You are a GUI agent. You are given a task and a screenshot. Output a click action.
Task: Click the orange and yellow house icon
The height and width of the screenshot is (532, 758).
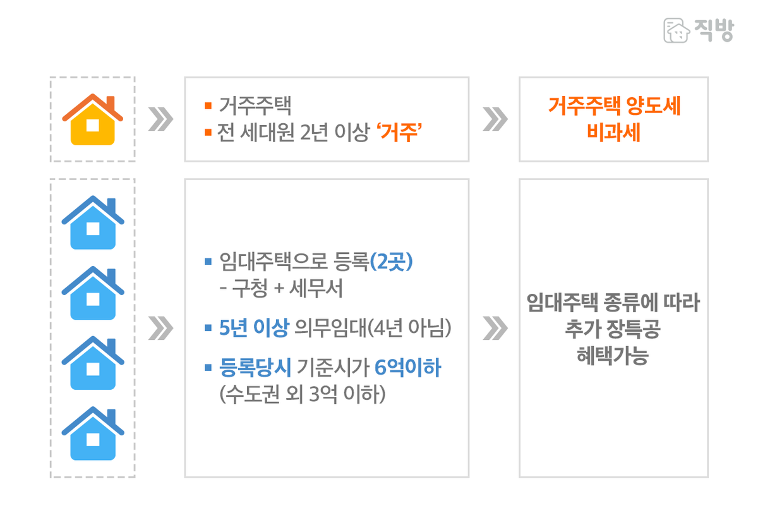click(93, 119)
